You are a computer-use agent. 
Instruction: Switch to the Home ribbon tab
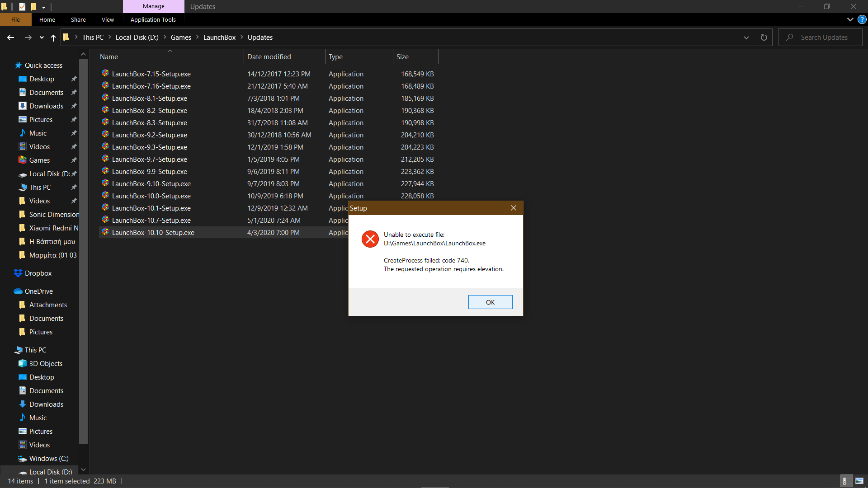coord(47,19)
